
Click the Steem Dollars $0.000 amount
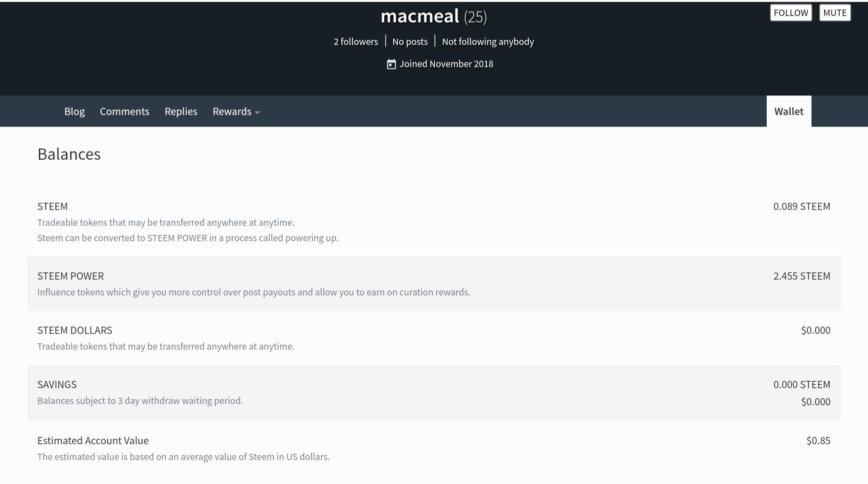(x=816, y=331)
